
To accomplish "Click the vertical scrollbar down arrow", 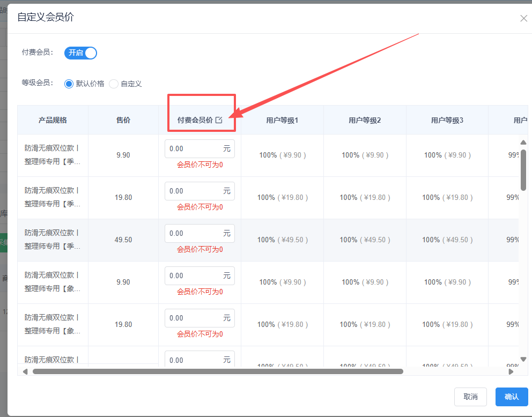I will coord(523,359).
